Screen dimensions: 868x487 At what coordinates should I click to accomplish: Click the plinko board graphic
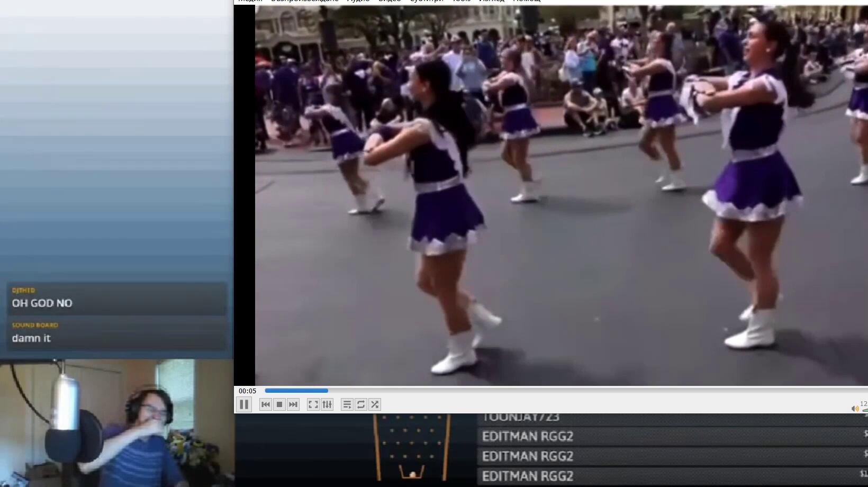click(x=411, y=447)
